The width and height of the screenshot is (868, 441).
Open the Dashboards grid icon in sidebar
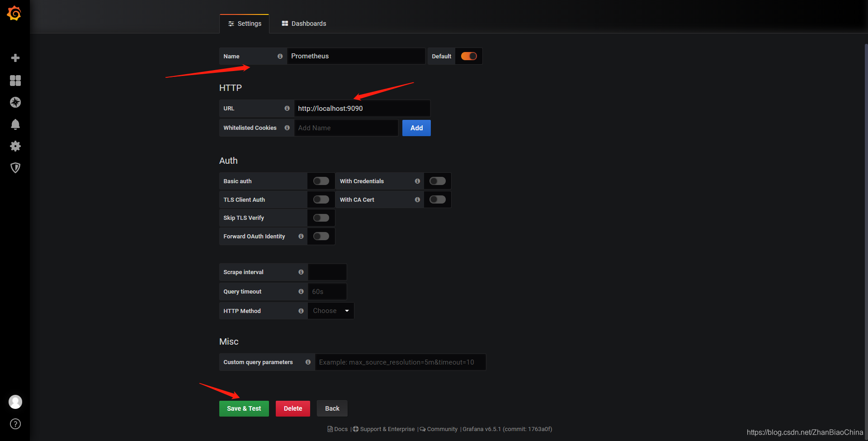click(15, 81)
